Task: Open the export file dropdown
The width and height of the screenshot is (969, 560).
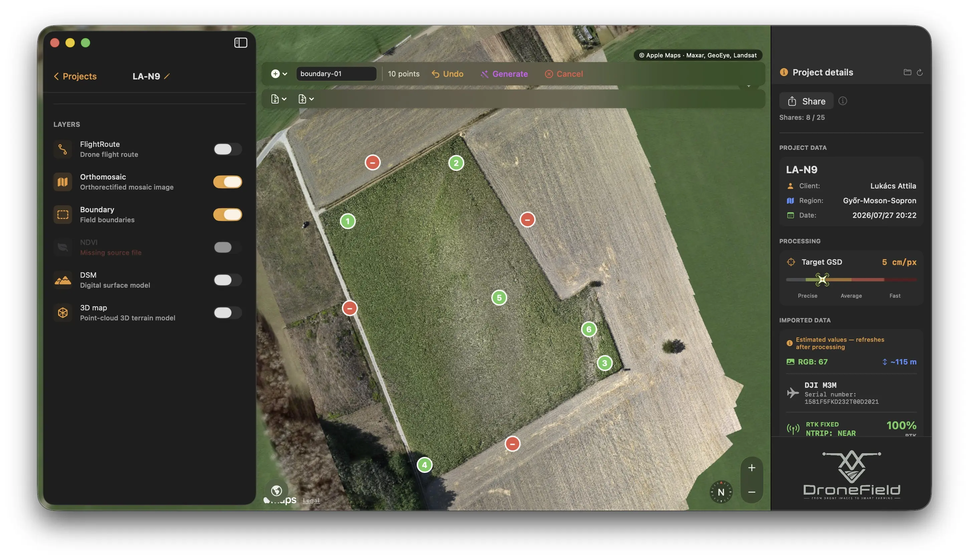Action: [306, 99]
